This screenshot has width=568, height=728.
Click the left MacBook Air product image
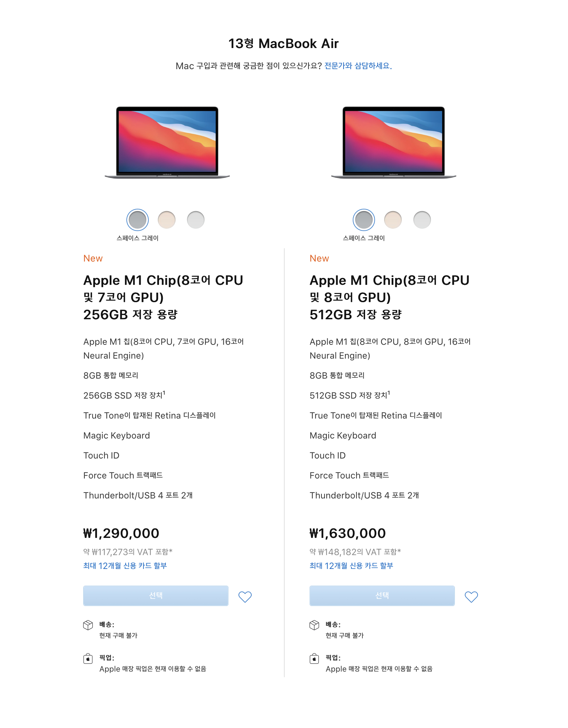pyautogui.click(x=167, y=142)
